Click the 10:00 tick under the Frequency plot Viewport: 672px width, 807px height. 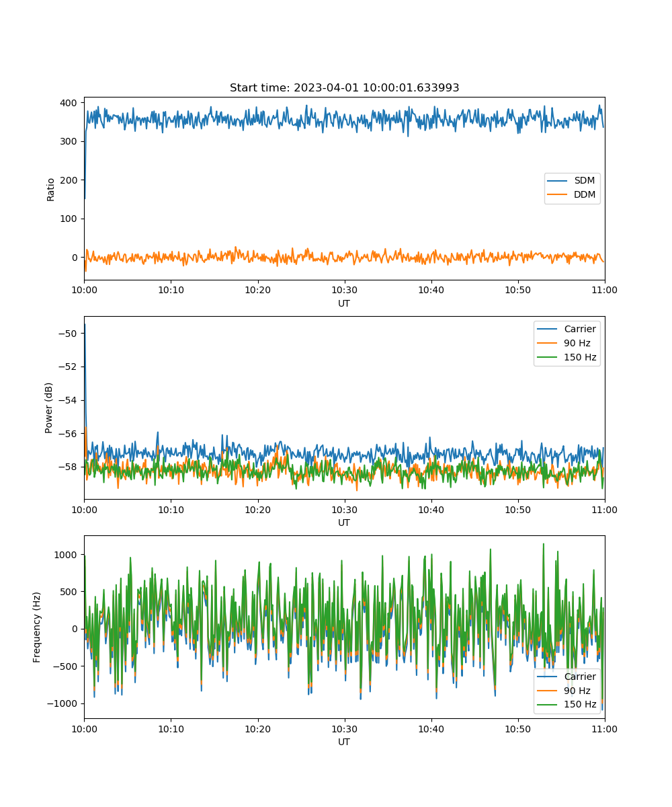(84, 728)
